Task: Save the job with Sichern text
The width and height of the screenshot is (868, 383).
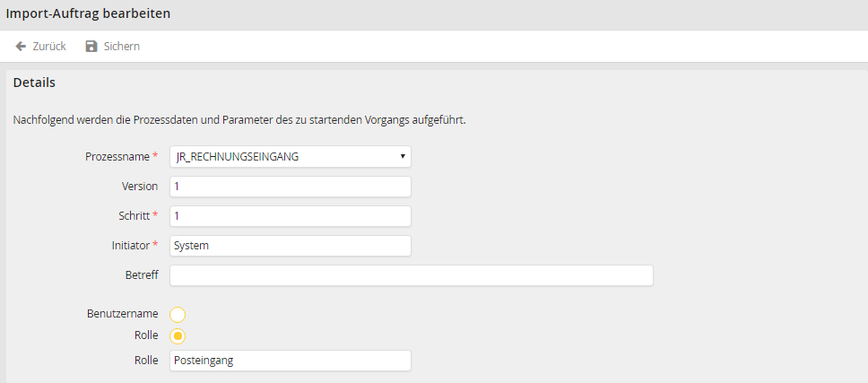Action: coord(122,46)
